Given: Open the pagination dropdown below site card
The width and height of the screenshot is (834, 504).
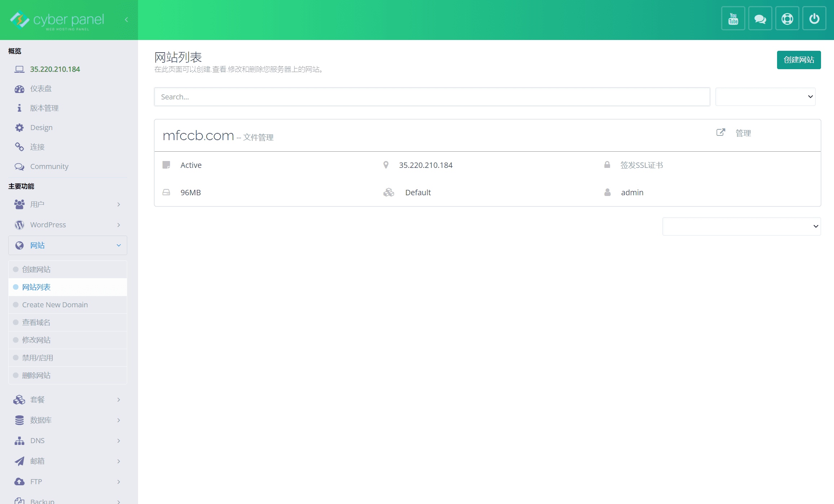Looking at the screenshot, I should pos(741,226).
